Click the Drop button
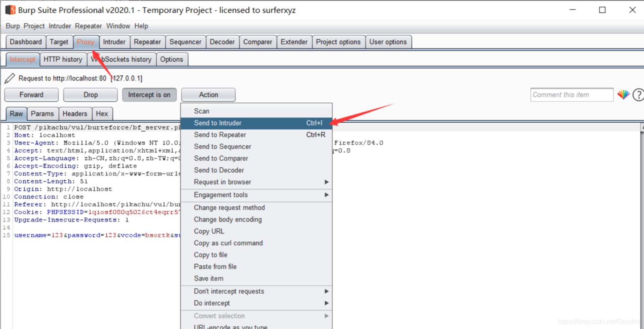Screen dimensions: 644x329 (91, 95)
